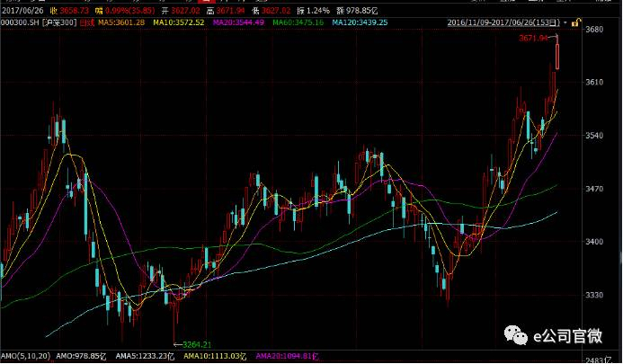
Task: Open the date range dropdown arrow
Action: coord(565,22)
